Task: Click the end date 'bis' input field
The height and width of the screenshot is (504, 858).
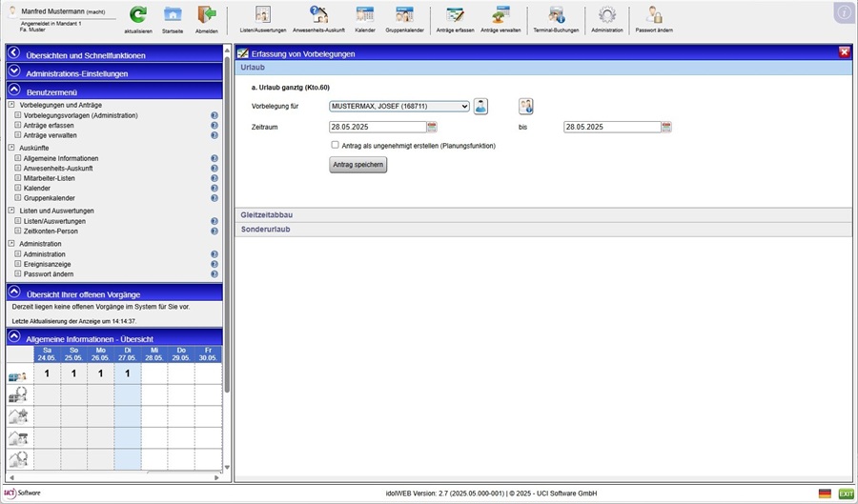Action: [611, 127]
